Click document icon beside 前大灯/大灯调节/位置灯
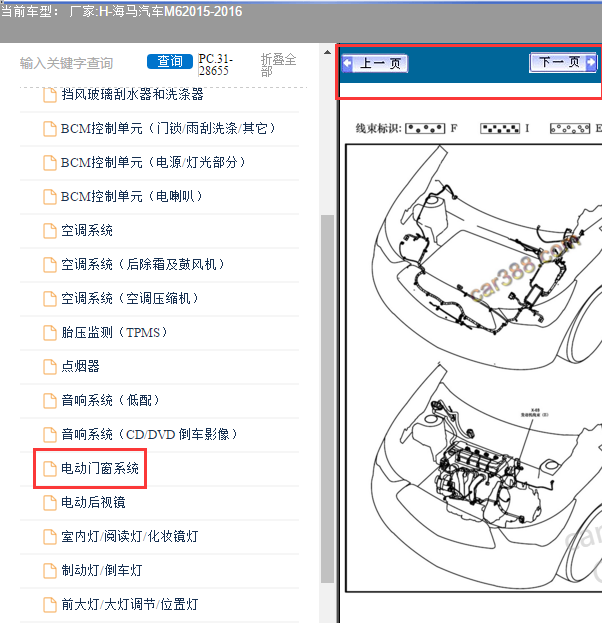 [50, 604]
